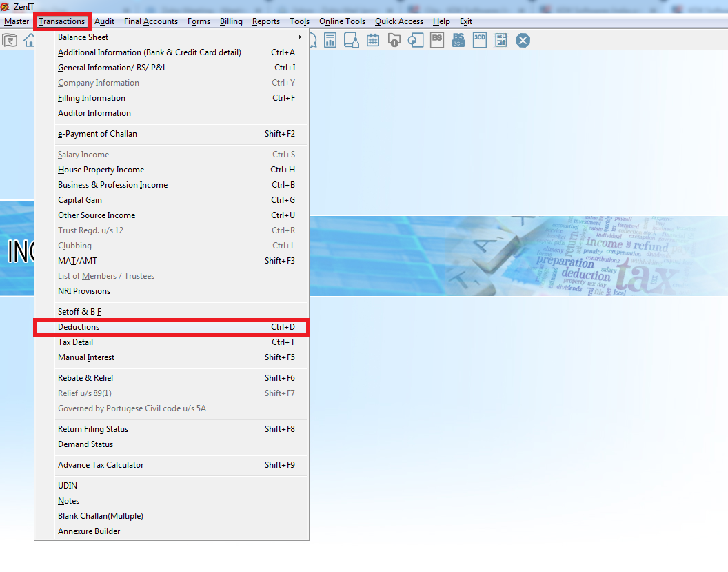The width and height of the screenshot is (728, 572).
Task: Select Auditor Information entry
Action: click(x=172, y=113)
